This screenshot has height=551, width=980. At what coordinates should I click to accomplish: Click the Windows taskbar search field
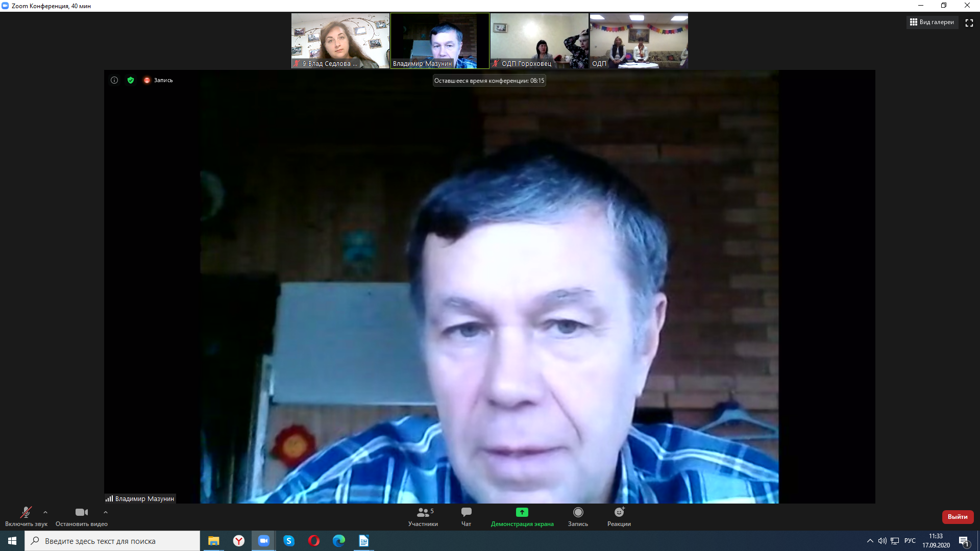112,541
